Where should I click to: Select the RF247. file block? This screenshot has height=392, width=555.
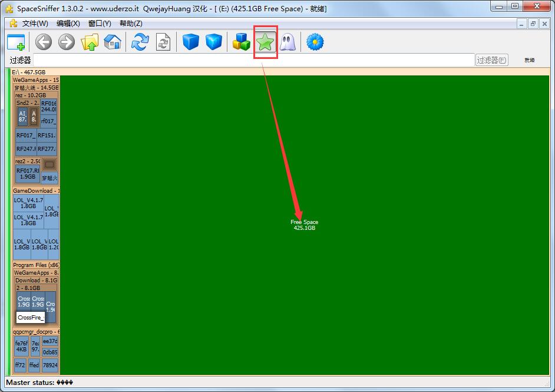click(26, 149)
